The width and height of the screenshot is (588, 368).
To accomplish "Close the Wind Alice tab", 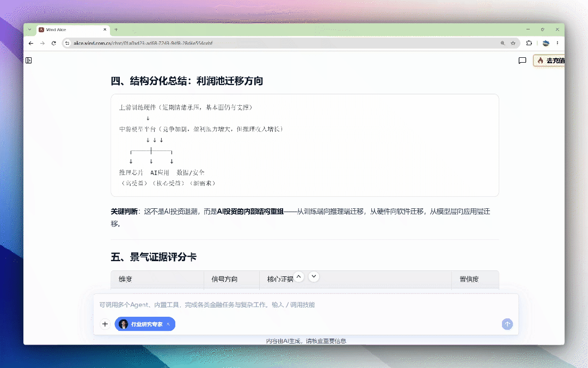I will pyautogui.click(x=105, y=29).
